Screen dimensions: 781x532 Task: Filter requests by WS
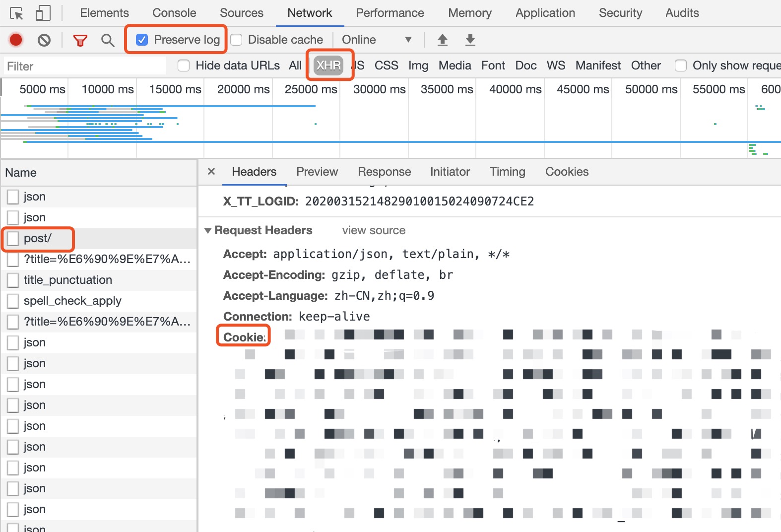[x=556, y=66]
